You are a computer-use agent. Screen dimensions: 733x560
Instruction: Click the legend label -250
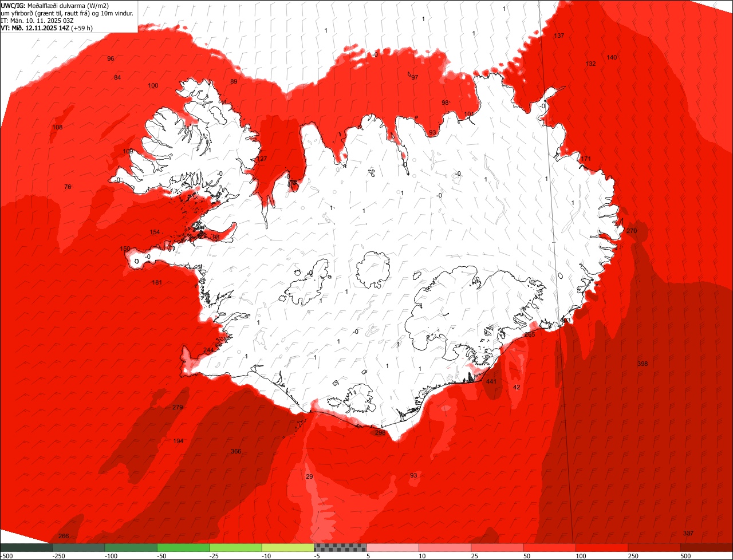58,556
